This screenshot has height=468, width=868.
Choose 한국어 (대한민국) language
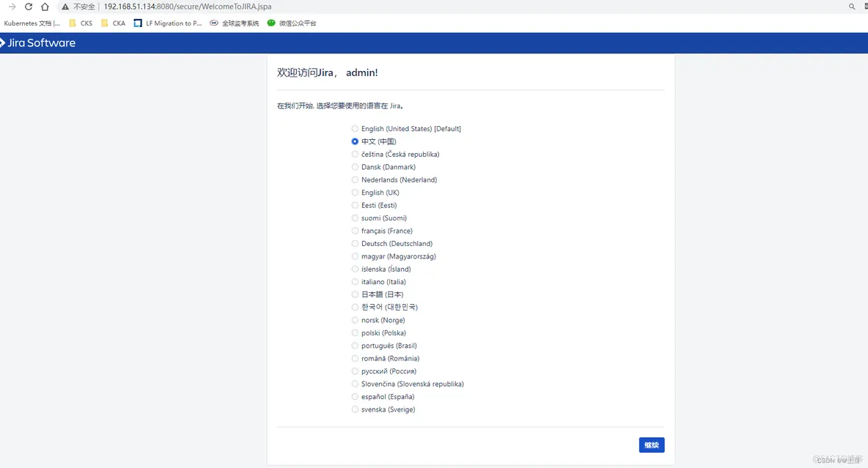[355, 307]
